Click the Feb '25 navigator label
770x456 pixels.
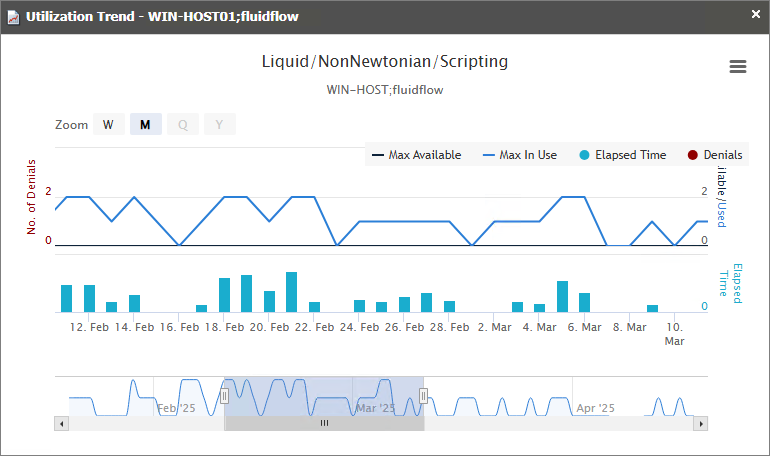[x=176, y=408]
